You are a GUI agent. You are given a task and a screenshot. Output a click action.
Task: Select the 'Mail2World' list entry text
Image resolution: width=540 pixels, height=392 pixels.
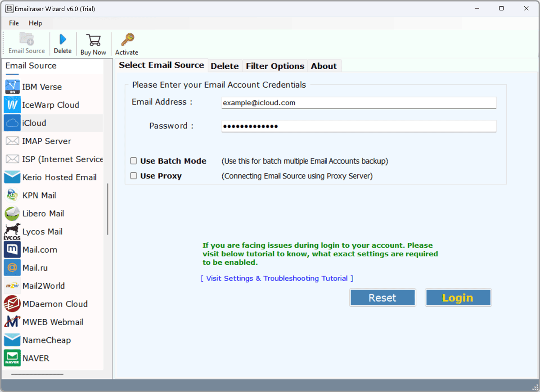pyautogui.click(x=44, y=286)
